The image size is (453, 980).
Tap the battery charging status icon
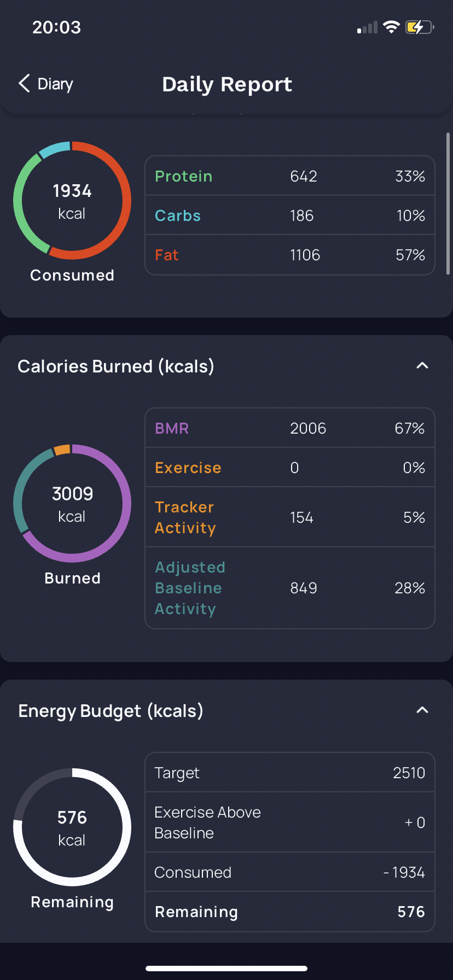click(420, 27)
